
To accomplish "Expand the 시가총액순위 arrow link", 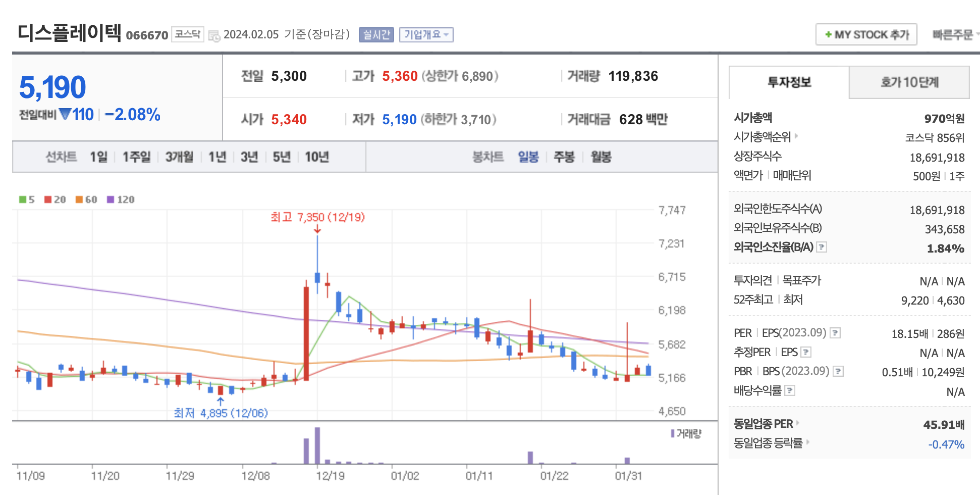I will pos(796,136).
